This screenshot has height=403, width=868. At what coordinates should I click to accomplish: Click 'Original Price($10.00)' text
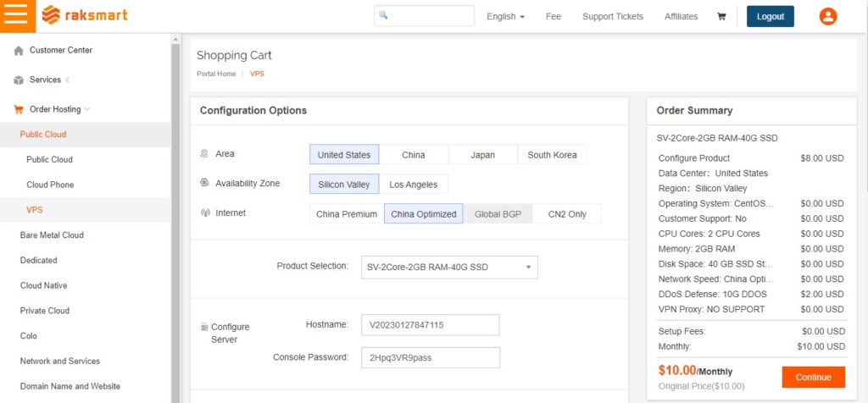[701, 386]
